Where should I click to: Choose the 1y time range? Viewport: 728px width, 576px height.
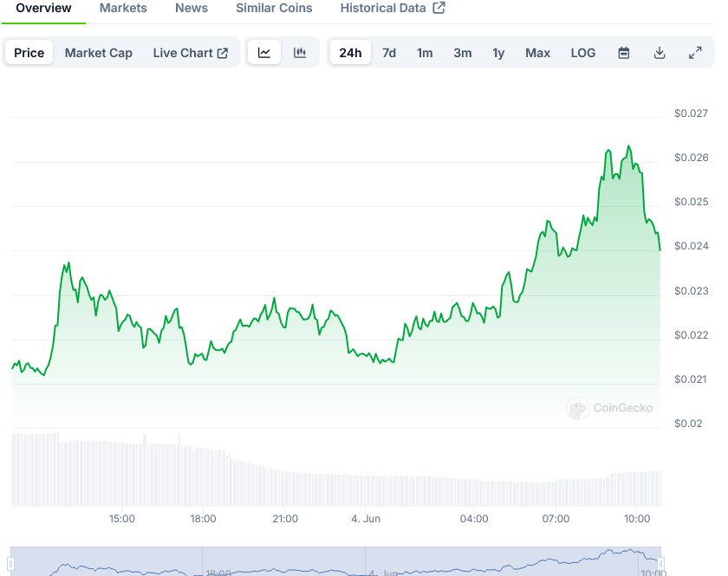click(498, 53)
